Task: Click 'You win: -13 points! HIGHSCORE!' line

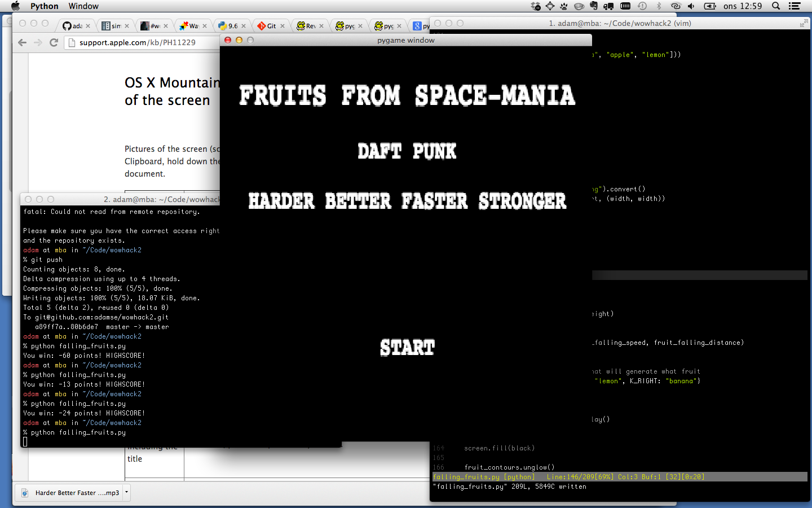Action: [x=84, y=384]
